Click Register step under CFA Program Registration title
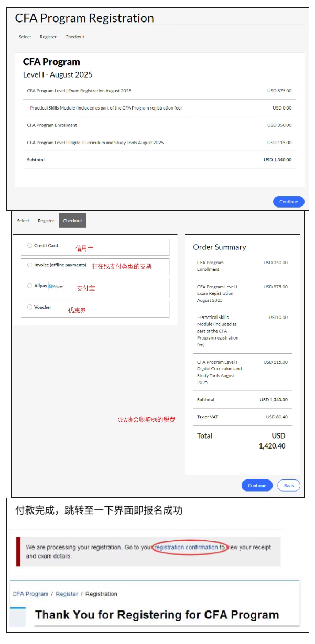315x644 pixels. [x=48, y=37]
